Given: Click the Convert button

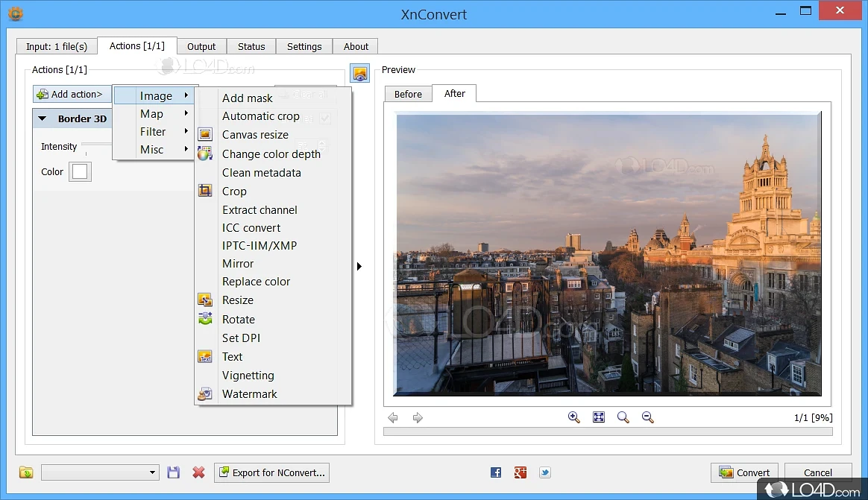Looking at the screenshot, I should pos(744,472).
